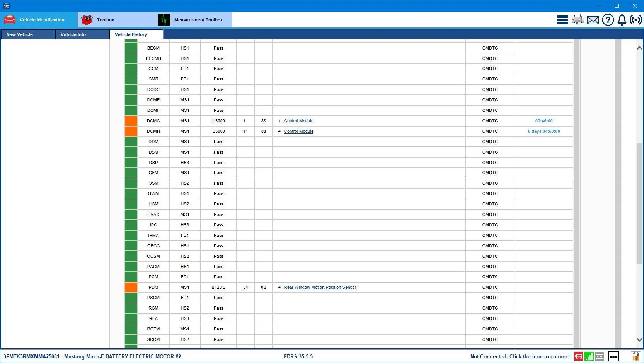Click the open padlock icon

635,356
